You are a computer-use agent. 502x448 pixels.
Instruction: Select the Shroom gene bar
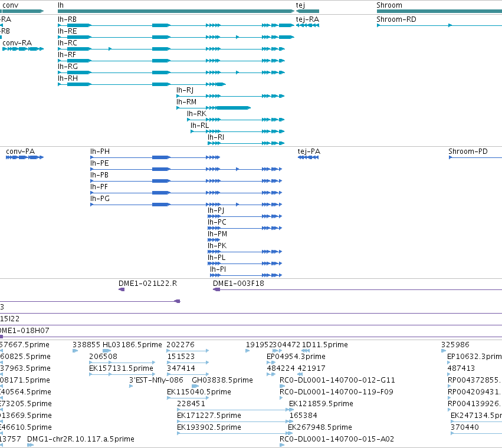(439, 11)
